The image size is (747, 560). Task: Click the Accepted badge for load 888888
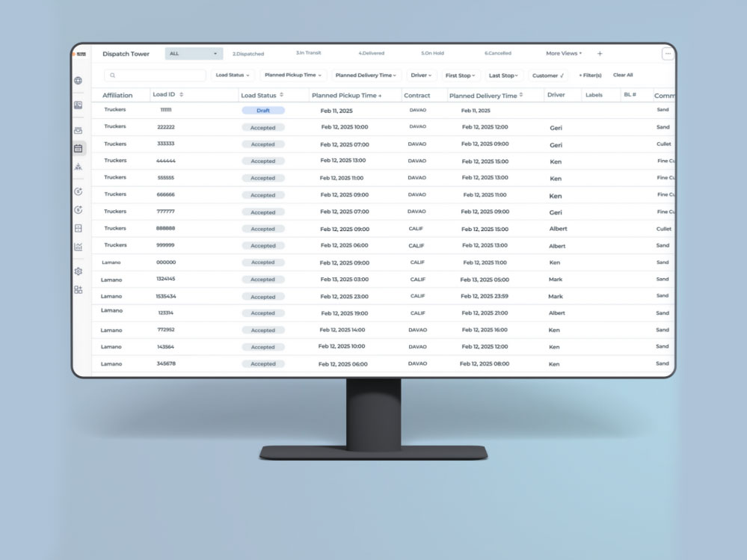point(263,229)
